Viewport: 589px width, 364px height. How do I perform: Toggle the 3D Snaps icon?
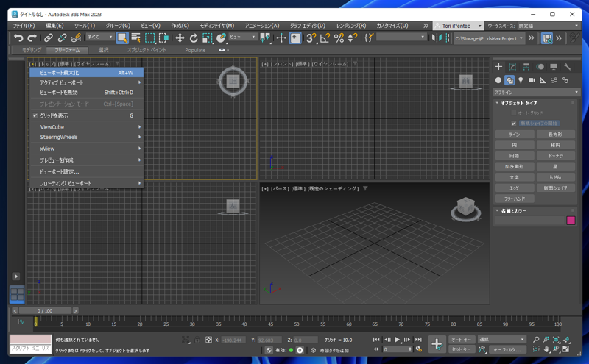311,38
